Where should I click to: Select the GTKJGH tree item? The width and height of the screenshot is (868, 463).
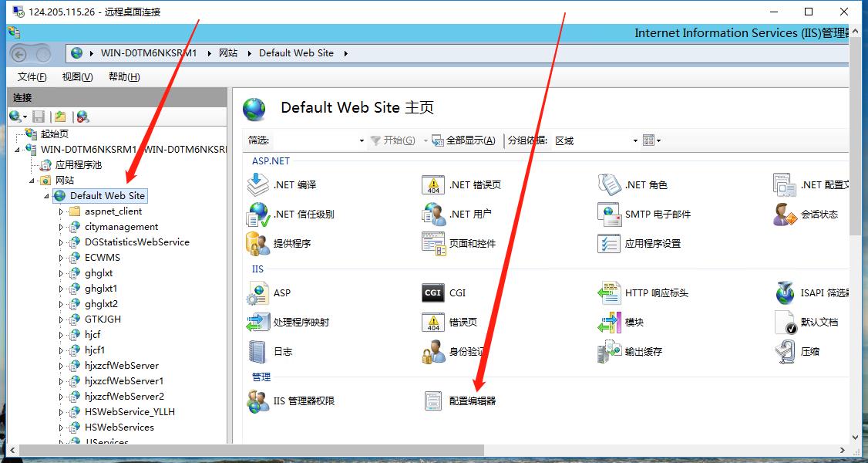point(103,319)
